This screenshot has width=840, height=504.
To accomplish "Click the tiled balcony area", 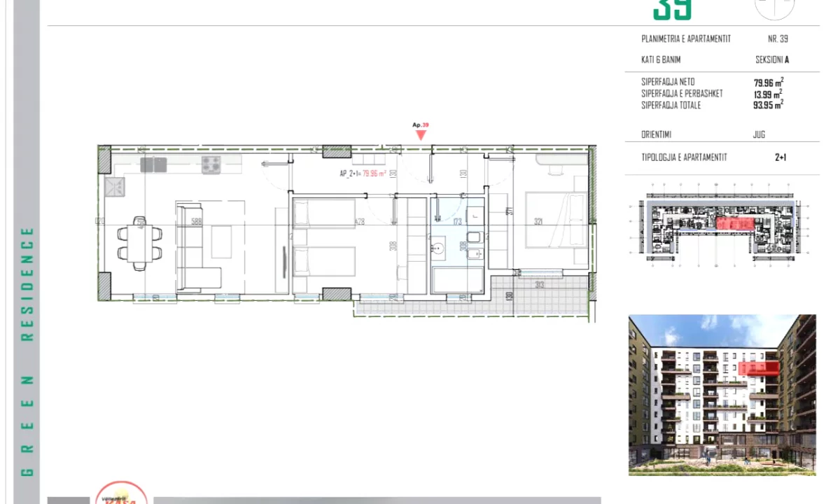I will [x=539, y=293].
